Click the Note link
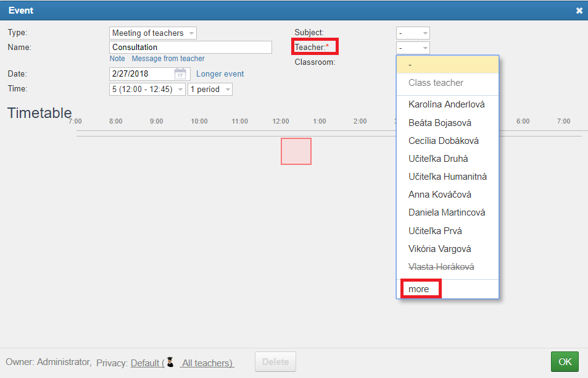 (x=117, y=59)
